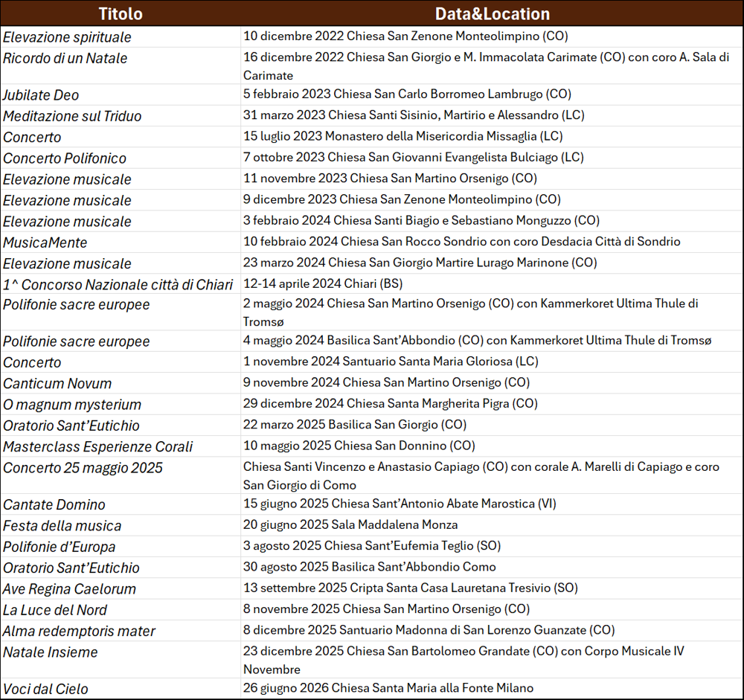Select the "15 luglio 2023 Monastero della Misericordia" cell
The height and width of the screenshot is (700, 744).
(x=492, y=136)
